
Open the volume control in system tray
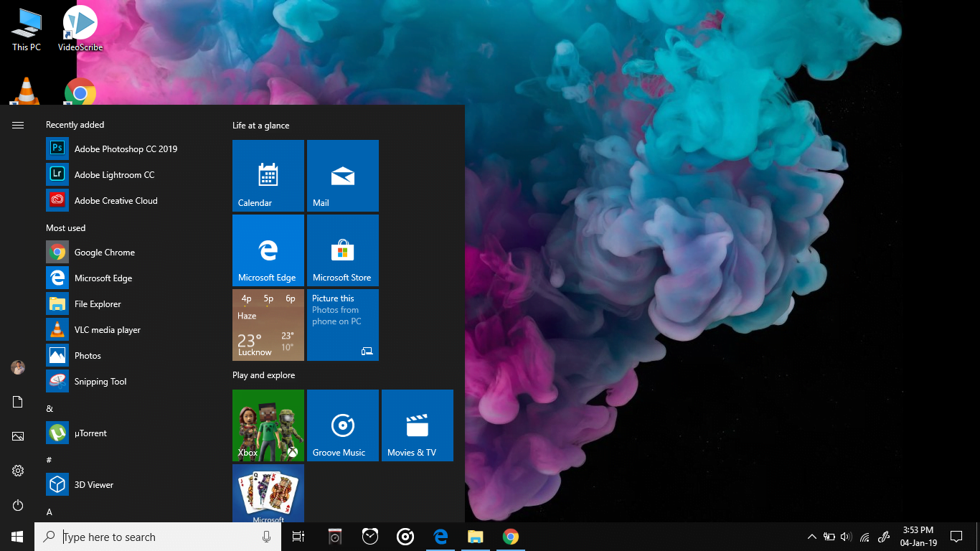(x=846, y=537)
